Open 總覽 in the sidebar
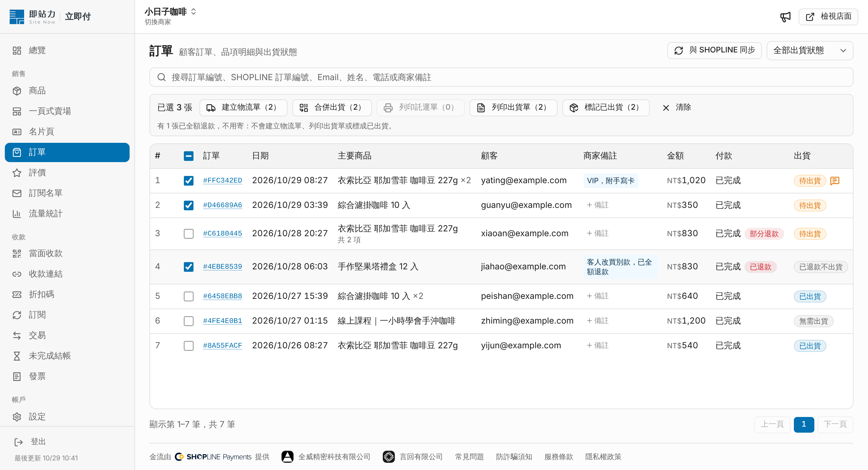Image resolution: width=868 pixels, height=470 pixels. click(x=67, y=50)
